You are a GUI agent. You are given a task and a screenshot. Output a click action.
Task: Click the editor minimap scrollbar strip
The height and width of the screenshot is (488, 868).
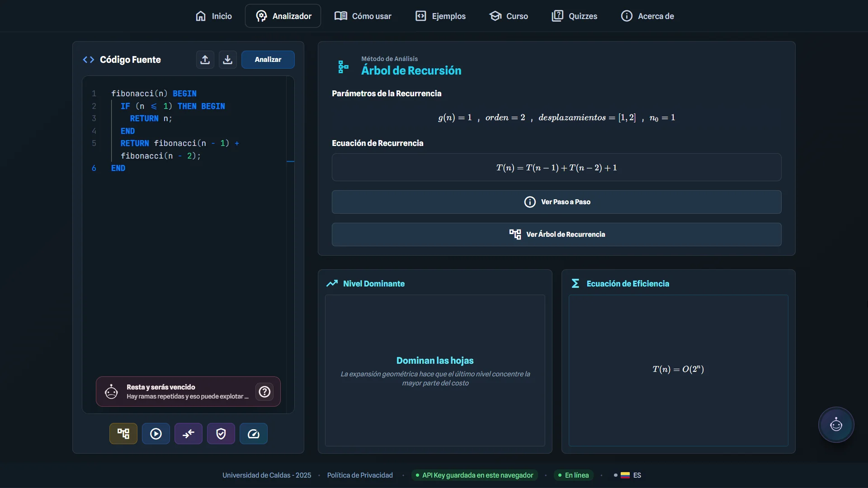[290, 244]
